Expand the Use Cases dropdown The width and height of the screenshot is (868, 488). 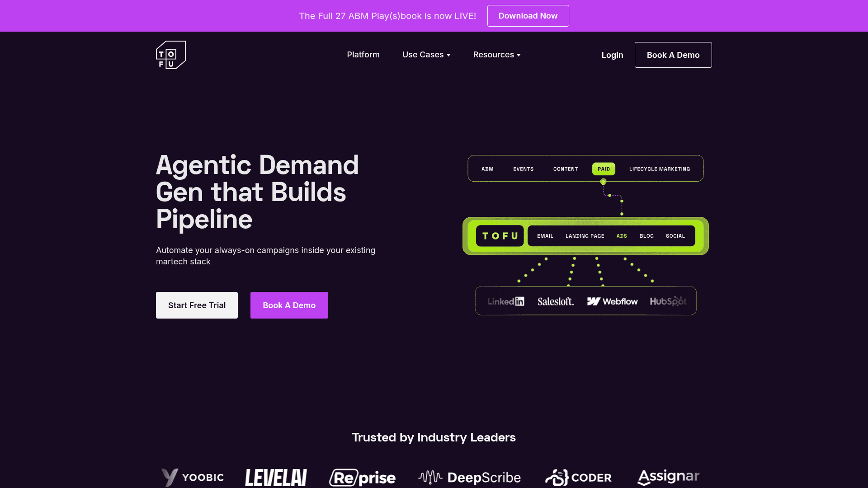coord(426,55)
